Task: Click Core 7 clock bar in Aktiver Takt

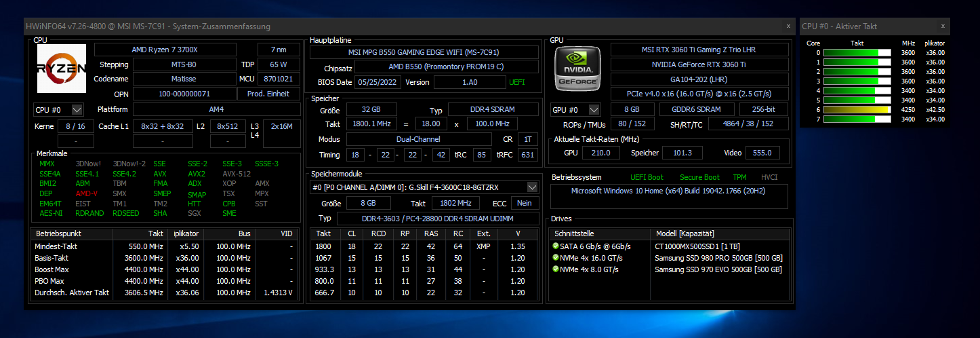Action: (857, 119)
